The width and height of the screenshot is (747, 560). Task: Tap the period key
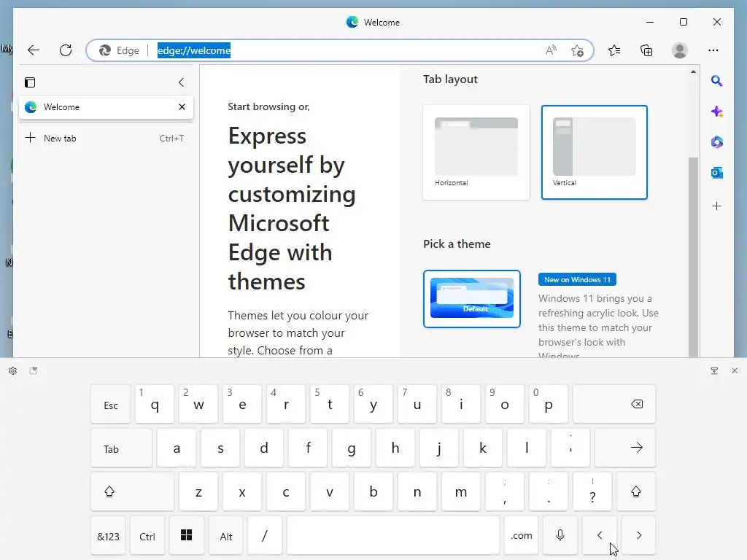(x=549, y=492)
